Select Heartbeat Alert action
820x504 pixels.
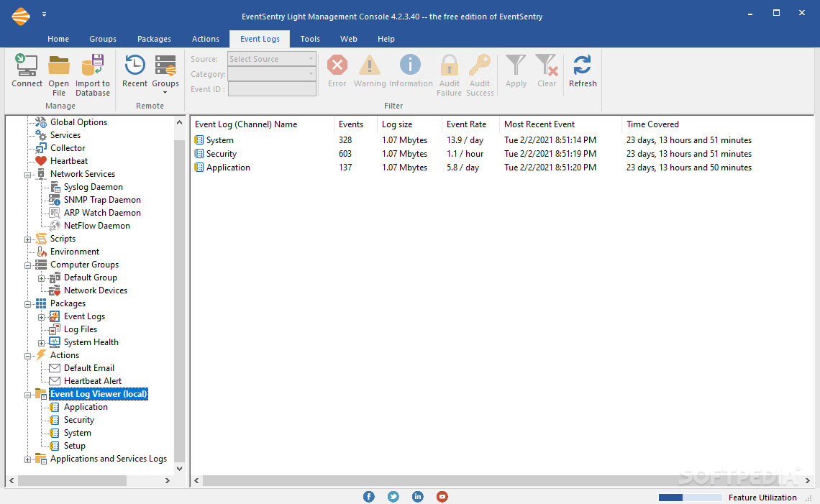pyautogui.click(x=93, y=381)
